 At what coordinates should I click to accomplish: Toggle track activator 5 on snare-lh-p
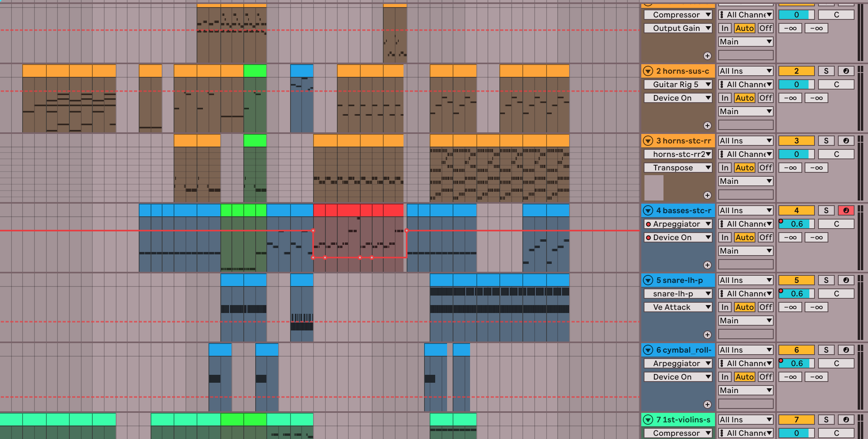tap(796, 280)
